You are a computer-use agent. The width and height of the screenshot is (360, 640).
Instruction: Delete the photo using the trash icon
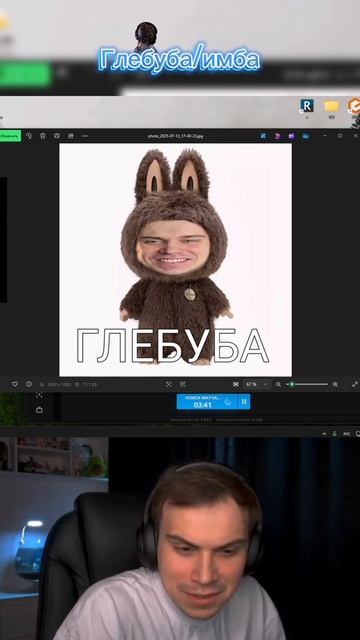click(x=43, y=136)
